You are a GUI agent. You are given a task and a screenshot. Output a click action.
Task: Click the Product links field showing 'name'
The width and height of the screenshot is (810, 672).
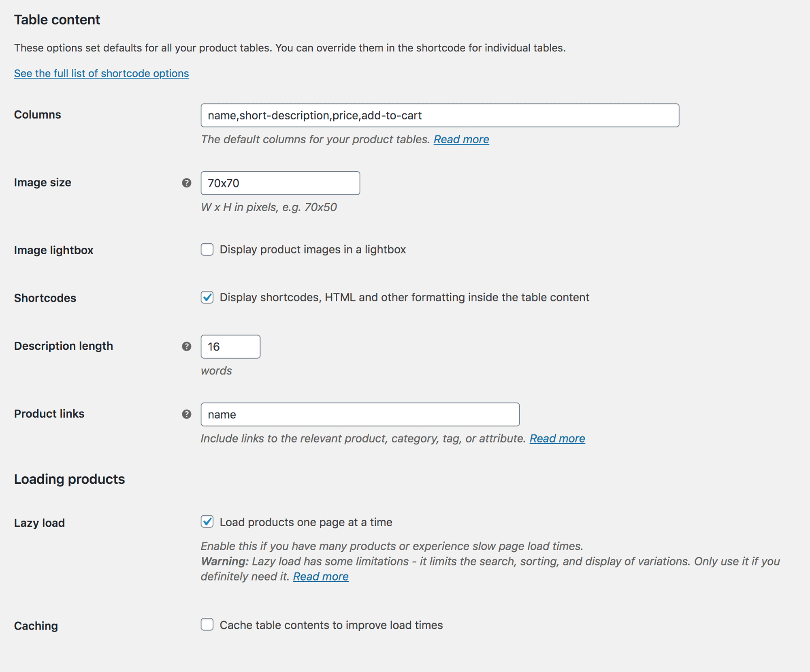359,414
